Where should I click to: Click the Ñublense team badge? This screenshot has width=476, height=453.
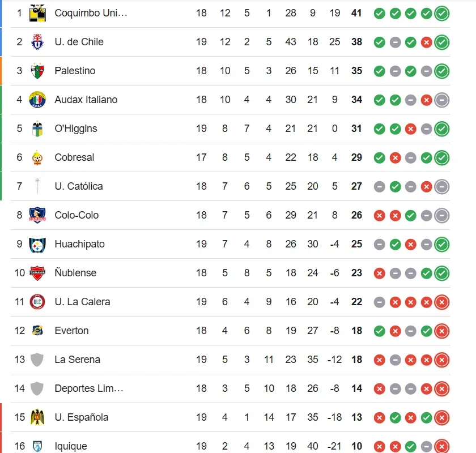coord(37,273)
